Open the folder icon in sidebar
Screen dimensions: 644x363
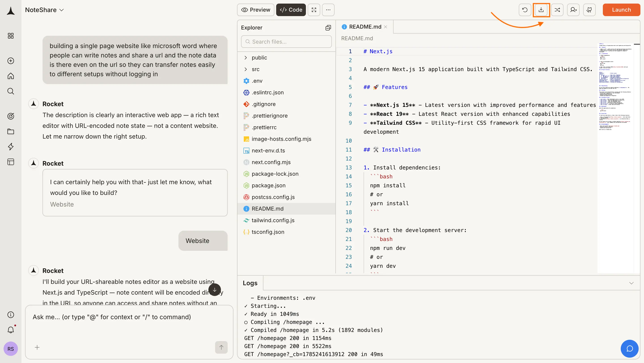coord(11,131)
